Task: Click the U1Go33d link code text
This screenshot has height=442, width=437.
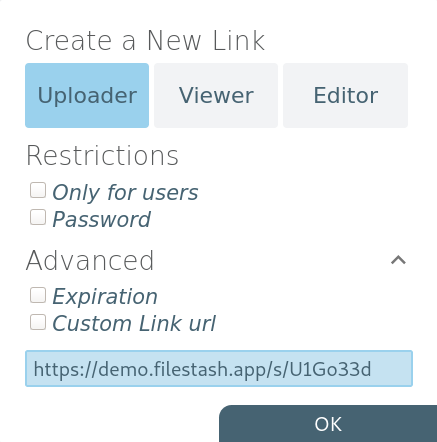Action: pos(330,369)
